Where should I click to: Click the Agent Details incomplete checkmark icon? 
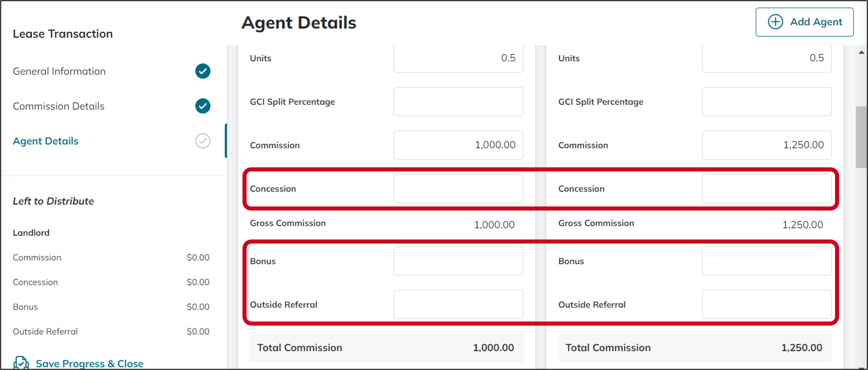pos(203,141)
